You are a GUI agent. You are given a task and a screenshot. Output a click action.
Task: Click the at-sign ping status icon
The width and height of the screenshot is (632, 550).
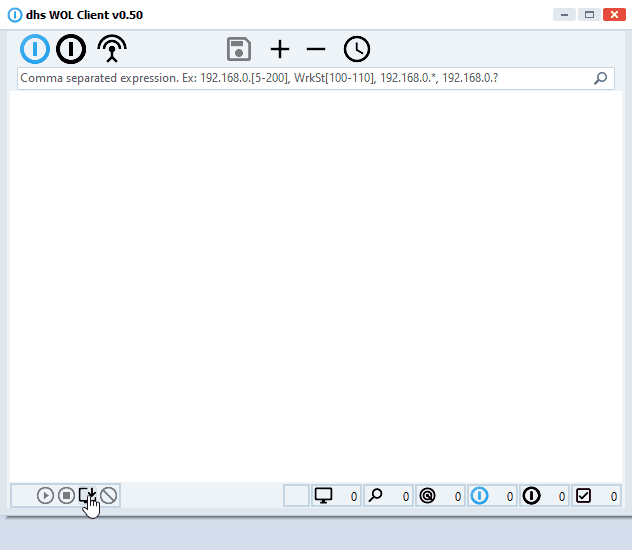click(427, 496)
